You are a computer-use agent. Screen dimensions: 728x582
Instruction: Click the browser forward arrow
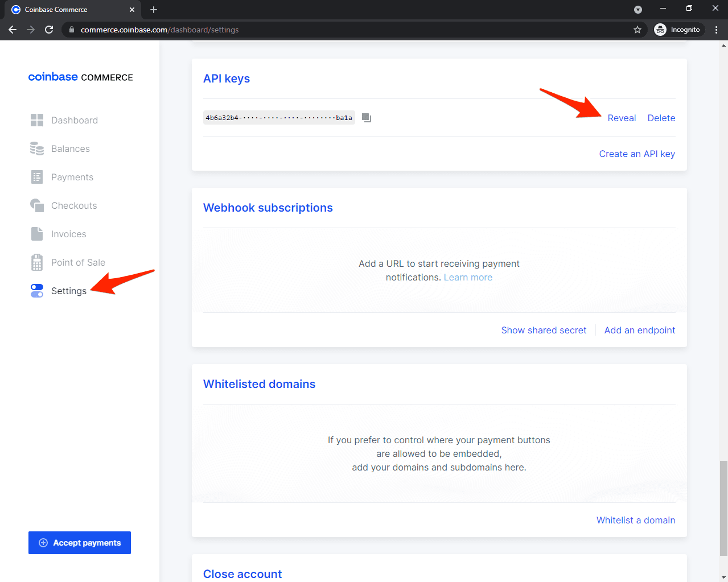point(31,30)
